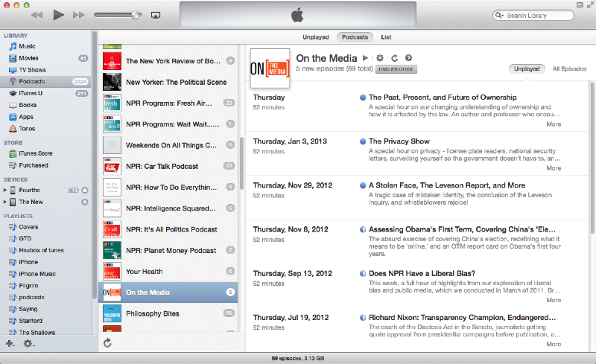Select New Yorker: The Political Scene podcast
Screen dimensions: 596x364
(168, 82)
